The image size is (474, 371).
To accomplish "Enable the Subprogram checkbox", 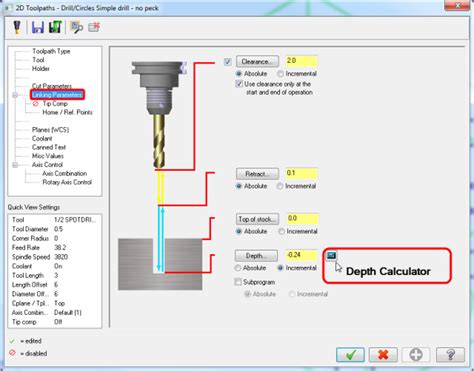I will [x=238, y=282].
